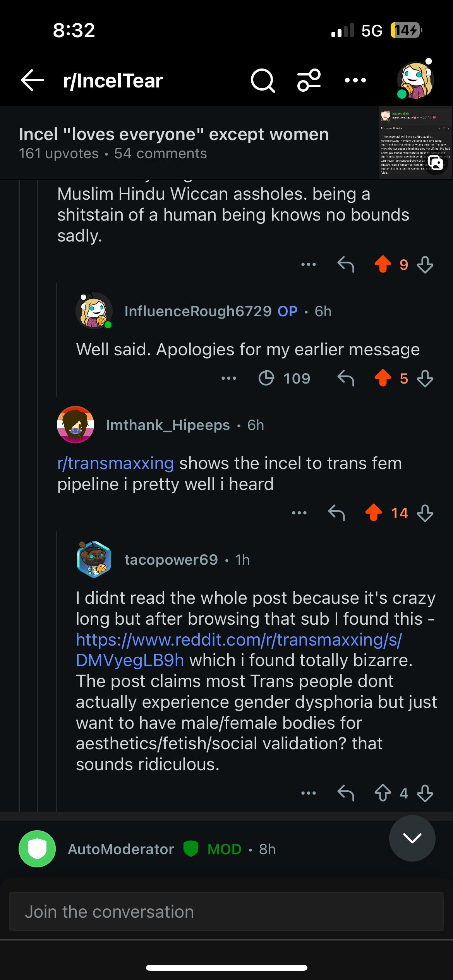
Task: Open the reddit.com transmaxxing post URL
Action: (x=239, y=640)
